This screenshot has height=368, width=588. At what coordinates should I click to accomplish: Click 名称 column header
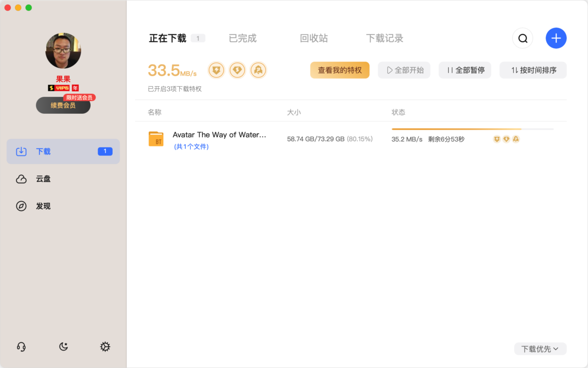[154, 112]
